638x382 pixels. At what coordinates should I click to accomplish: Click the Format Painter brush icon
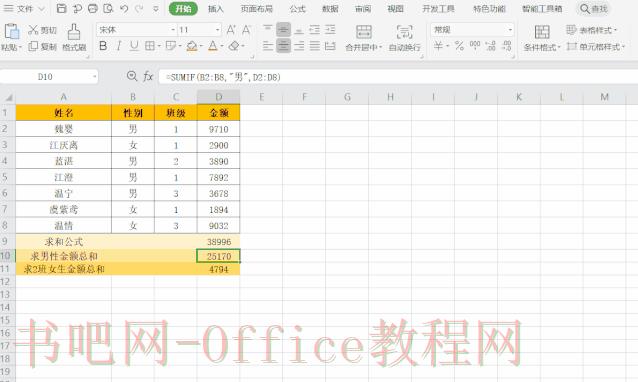(74, 32)
